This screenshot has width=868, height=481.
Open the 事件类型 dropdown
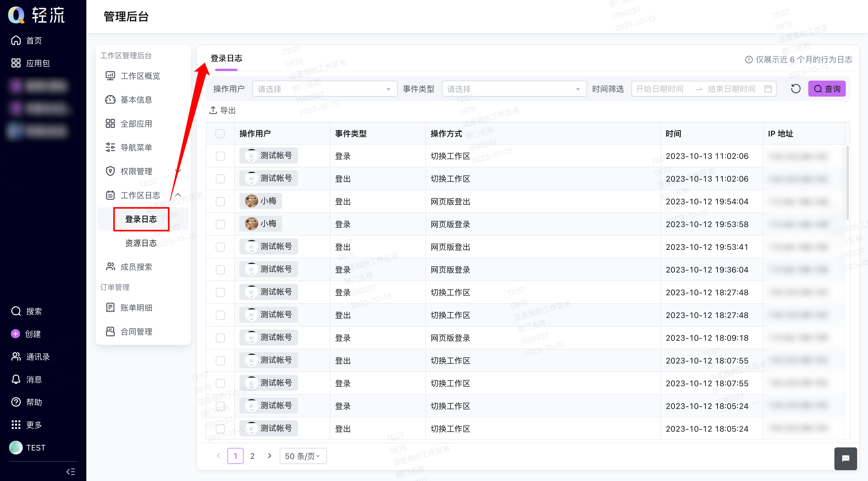point(514,89)
